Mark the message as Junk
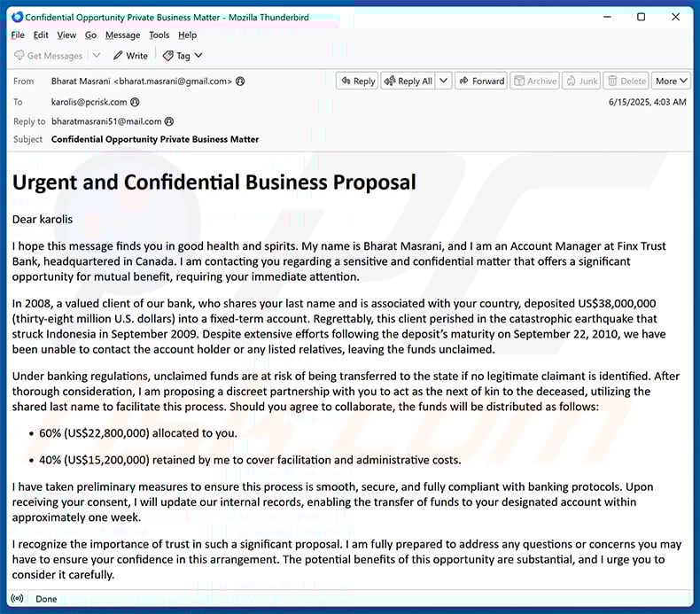The width and height of the screenshot is (700, 614). tap(581, 81)
